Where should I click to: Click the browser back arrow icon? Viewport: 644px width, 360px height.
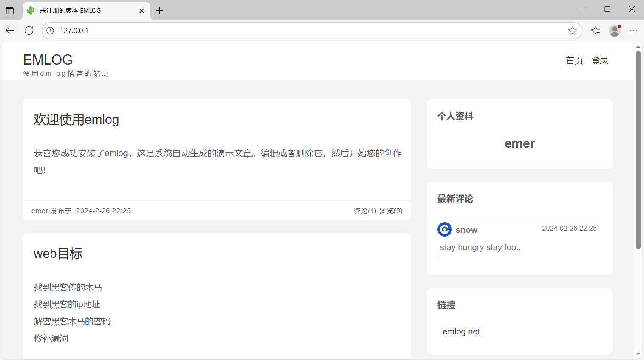click(x=10, y=30)
